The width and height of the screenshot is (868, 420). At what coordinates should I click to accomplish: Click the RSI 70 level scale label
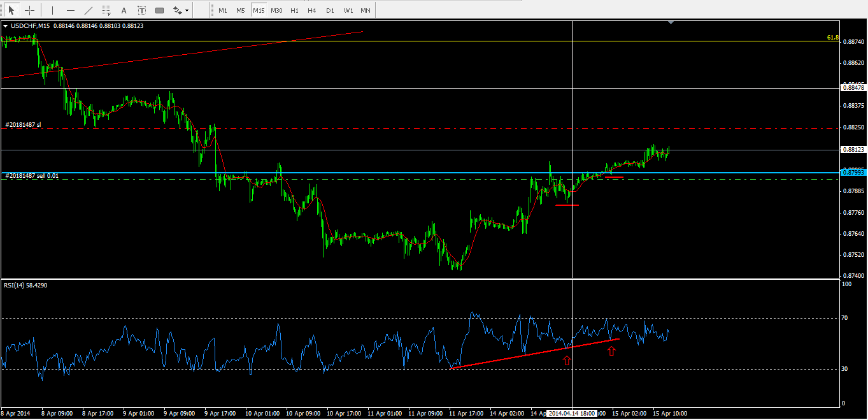pos(845,318)
